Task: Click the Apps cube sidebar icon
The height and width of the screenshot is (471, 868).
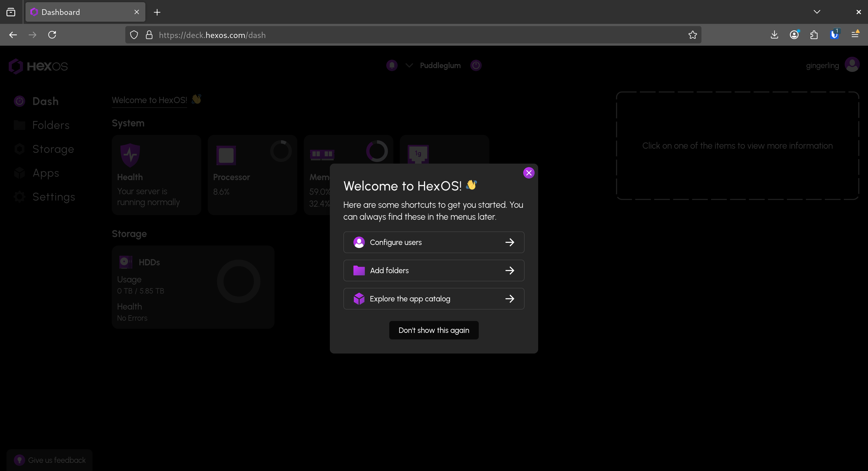Action: 20,173
